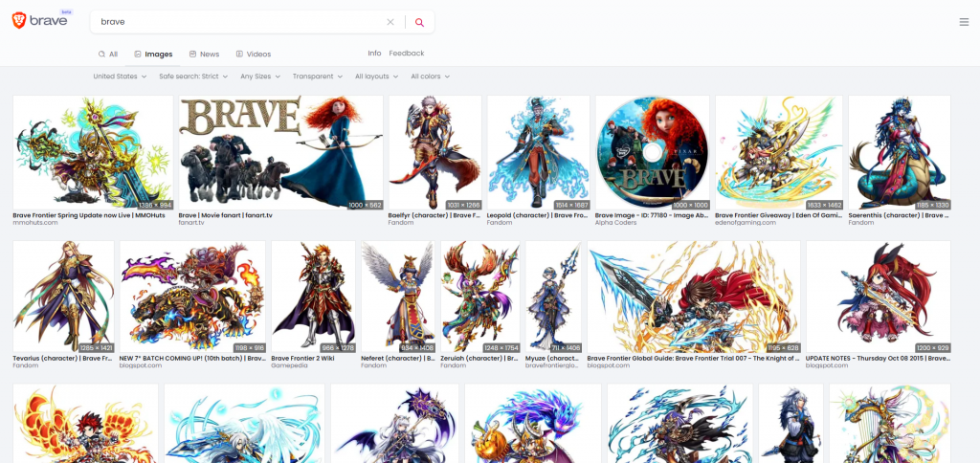Expand the United States region dropdown
Screen dimensions: 980x463
(x=120, y=77)
